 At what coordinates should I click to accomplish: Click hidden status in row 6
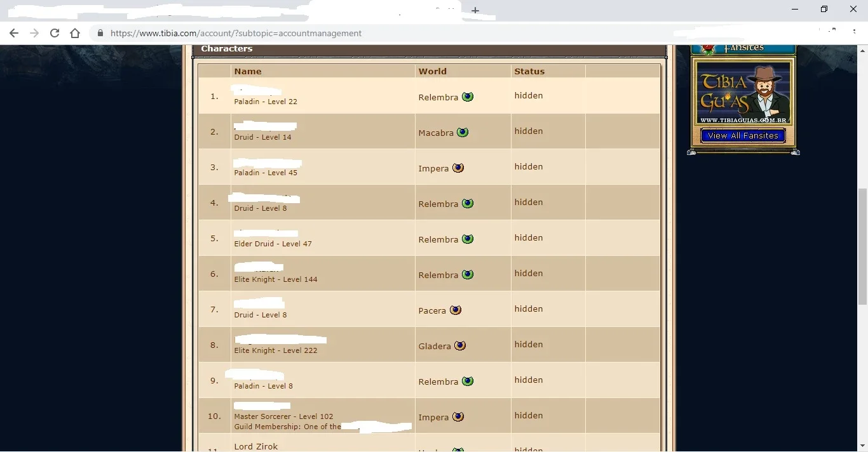click(529, 273)
